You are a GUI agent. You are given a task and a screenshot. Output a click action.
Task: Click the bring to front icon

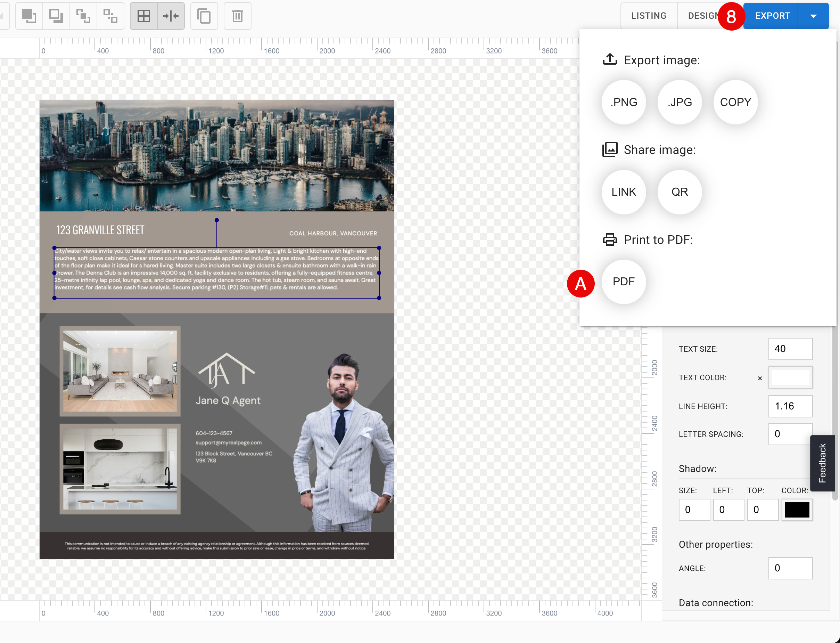tap(29, 16)
